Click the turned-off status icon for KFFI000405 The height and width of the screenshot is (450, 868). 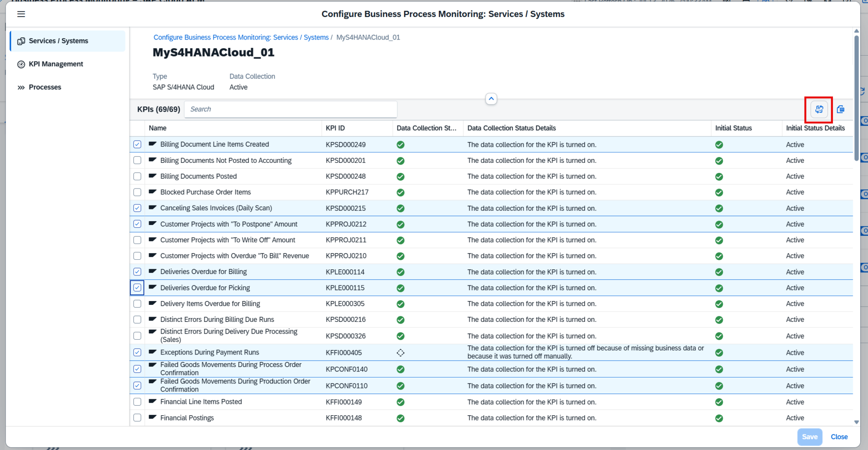tap(401, 353)
